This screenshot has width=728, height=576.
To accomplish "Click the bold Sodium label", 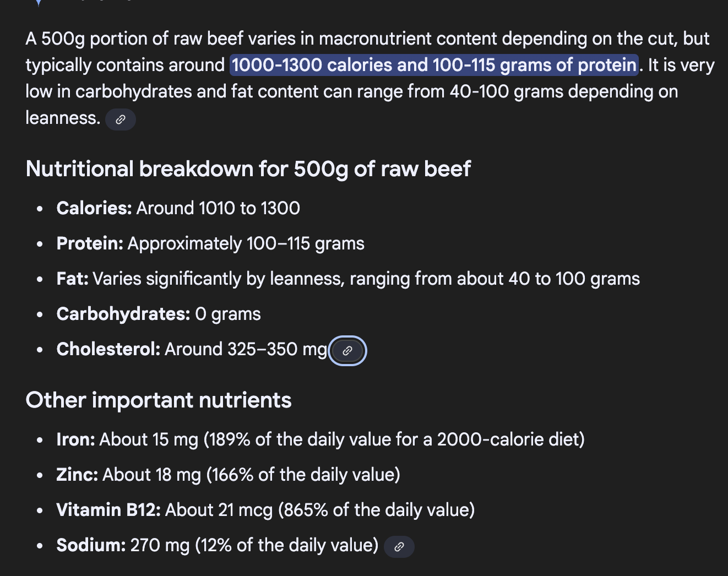I will (91, 545).
